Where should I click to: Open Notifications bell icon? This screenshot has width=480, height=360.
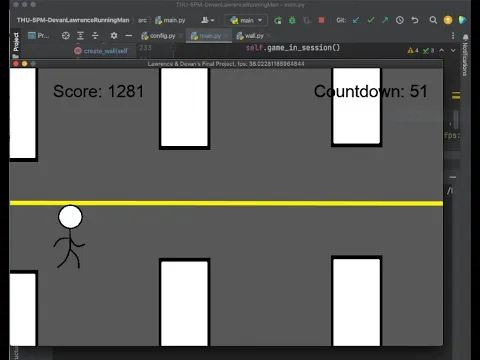click(466, 37)
